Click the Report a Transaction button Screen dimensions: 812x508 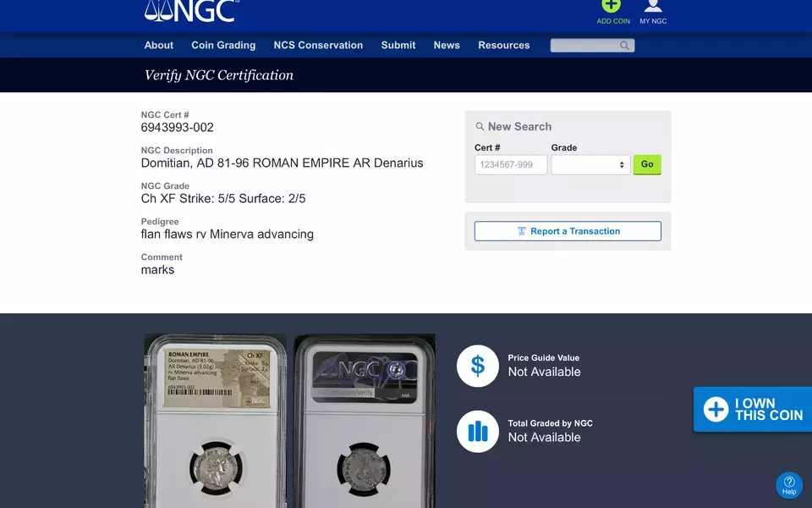click(568, 231)
